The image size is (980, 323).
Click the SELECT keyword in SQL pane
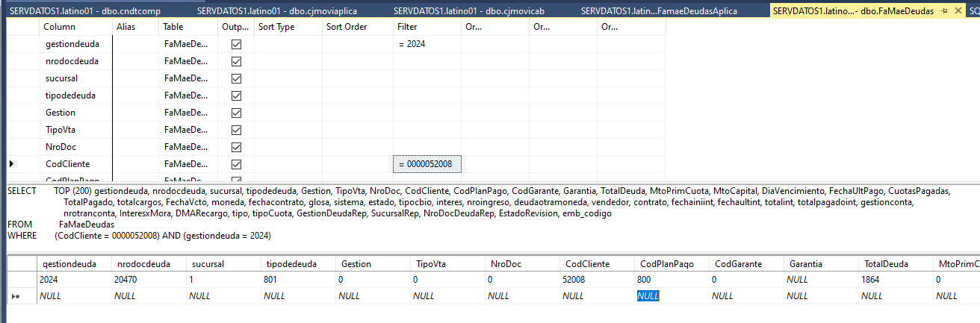point(22,191)
